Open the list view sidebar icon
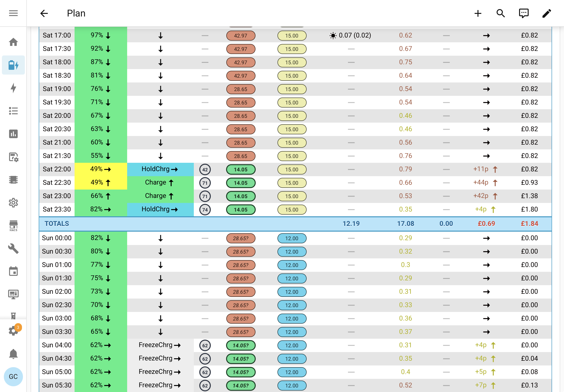Viewport: 564px width, 392px height. point(13,111)
